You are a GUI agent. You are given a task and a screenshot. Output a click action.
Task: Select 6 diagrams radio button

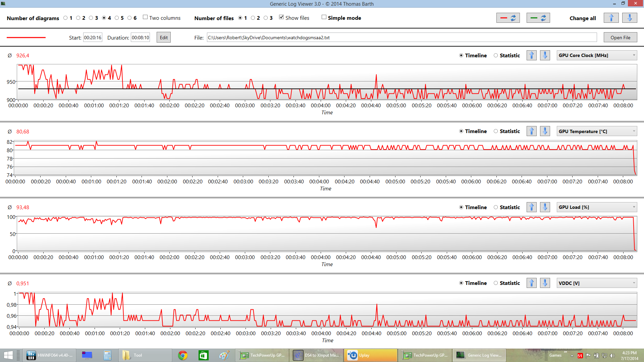(x=129, y=18)
